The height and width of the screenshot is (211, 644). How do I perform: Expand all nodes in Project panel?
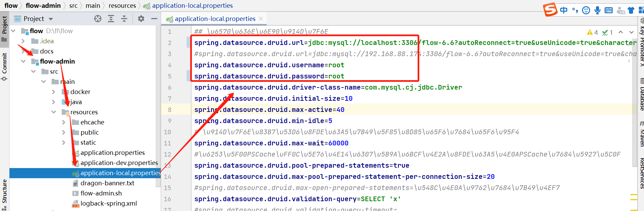(111, 19)
